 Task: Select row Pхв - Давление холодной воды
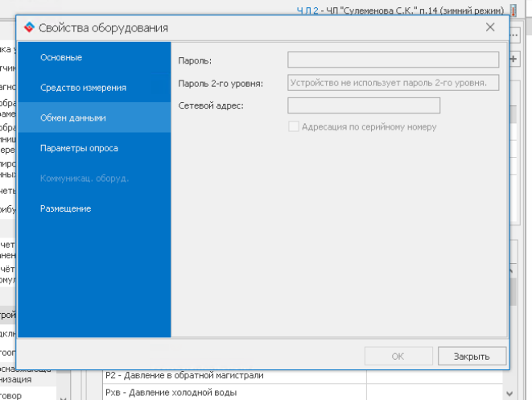[303, 393]
